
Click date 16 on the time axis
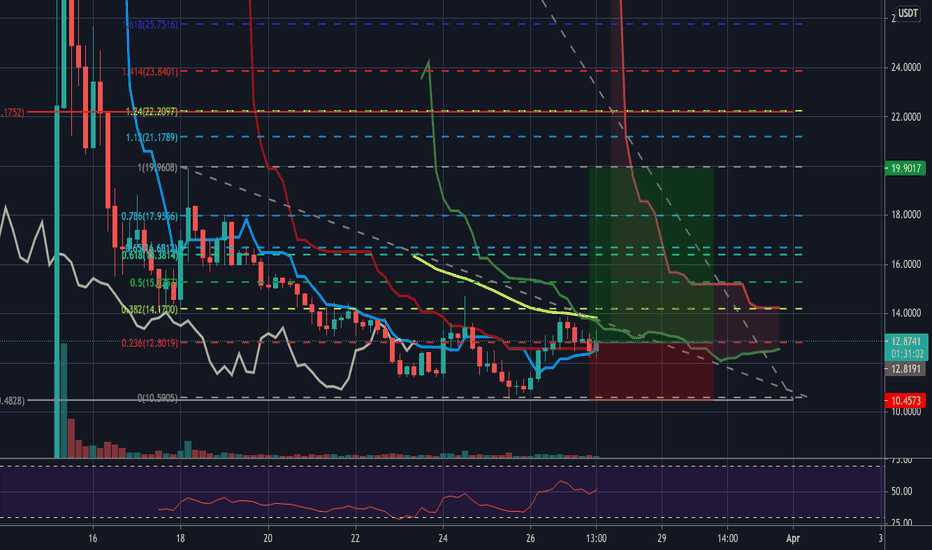point(93,538)
